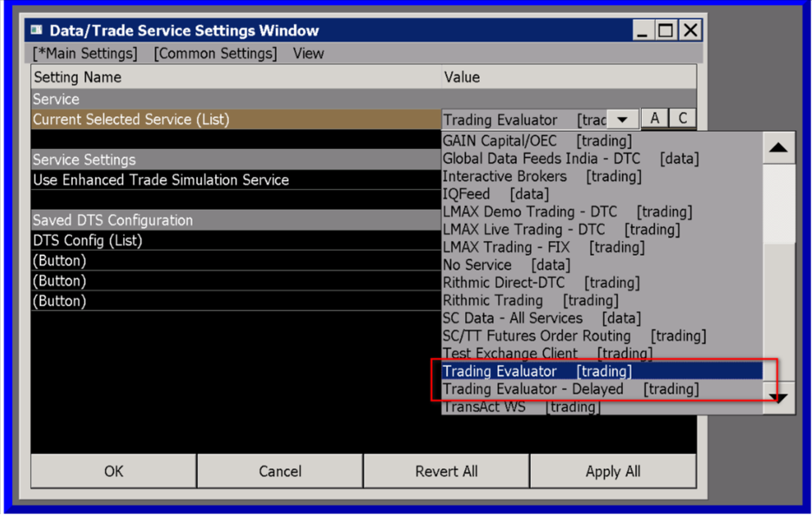The image size is (812, 515).
Task: Select TransAct WS [trading] entry
Action: pos(602,407)
